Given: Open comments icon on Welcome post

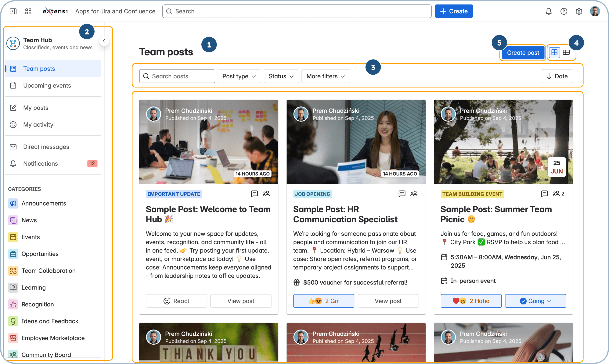Looking at the screenshot, I should [x=254, y=194].
